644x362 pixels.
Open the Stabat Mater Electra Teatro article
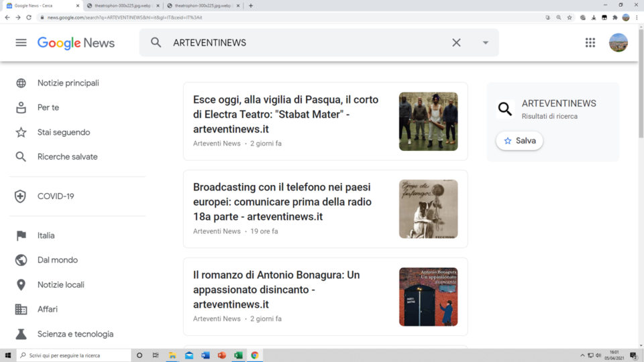[286, 114]
